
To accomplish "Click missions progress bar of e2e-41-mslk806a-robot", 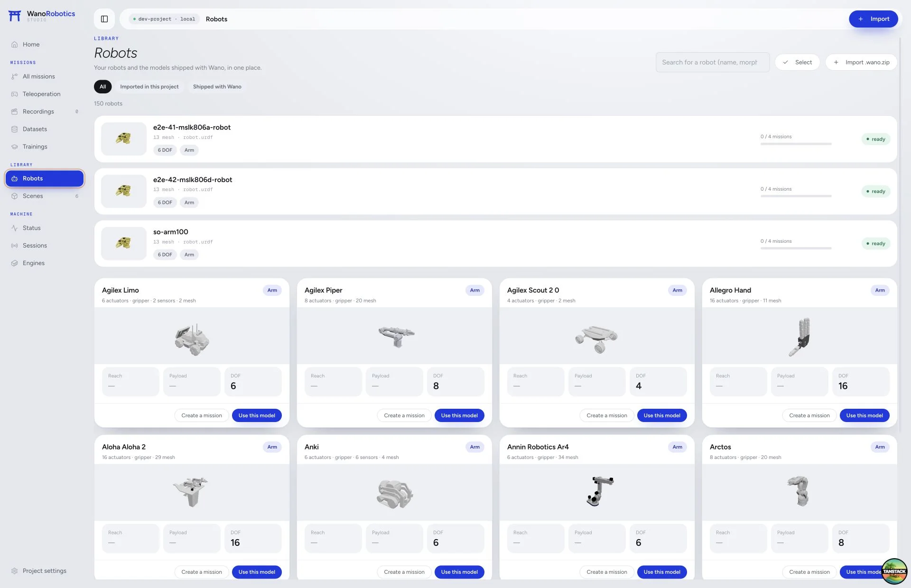I will pyautogui.click(x=796, y=144).
